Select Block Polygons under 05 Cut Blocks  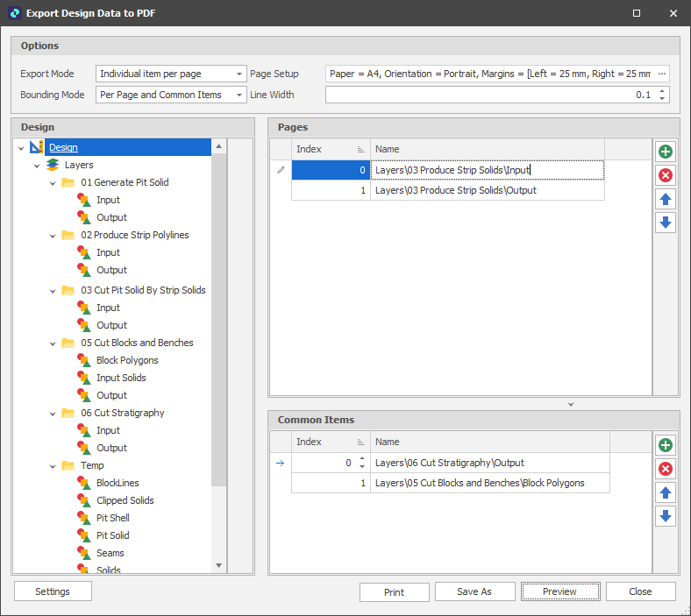pyautogui.click(x=127, y=360)
